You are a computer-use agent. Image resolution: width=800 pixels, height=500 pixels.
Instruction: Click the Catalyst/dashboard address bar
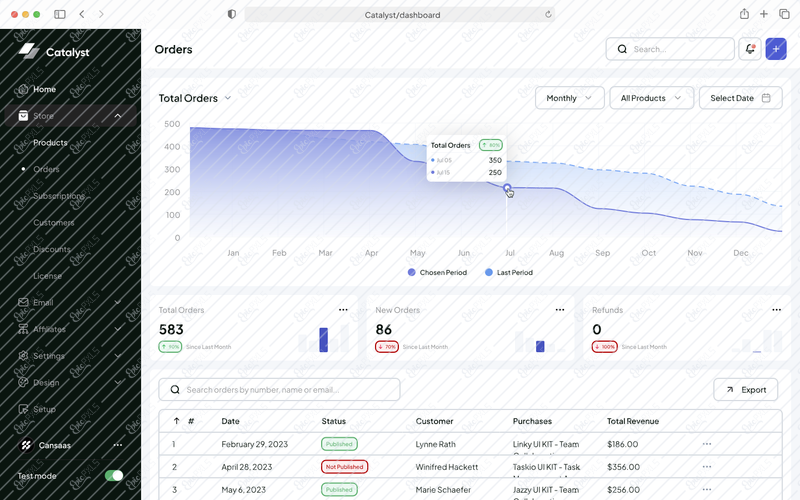point(399,15)
